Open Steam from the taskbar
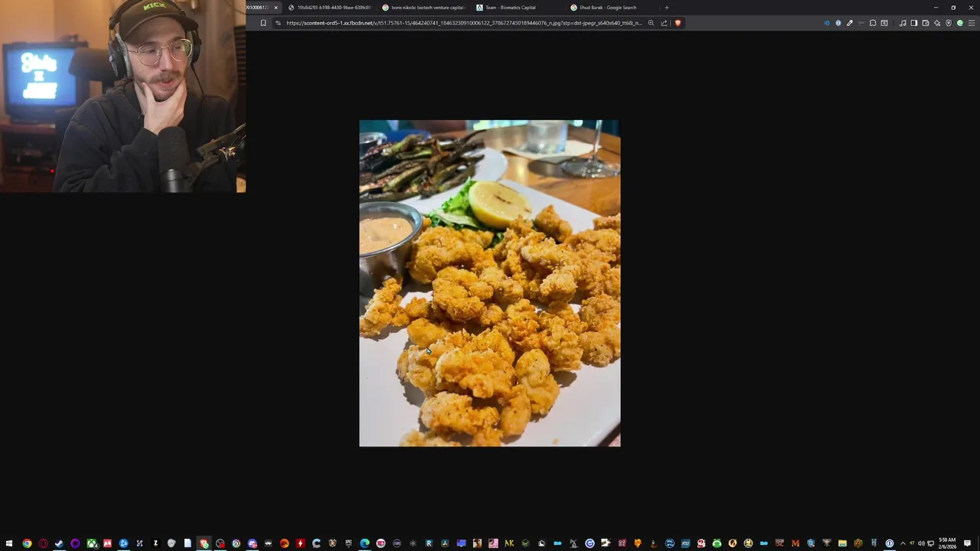Viewport: 980px width, 551px height. coord(59,543)
